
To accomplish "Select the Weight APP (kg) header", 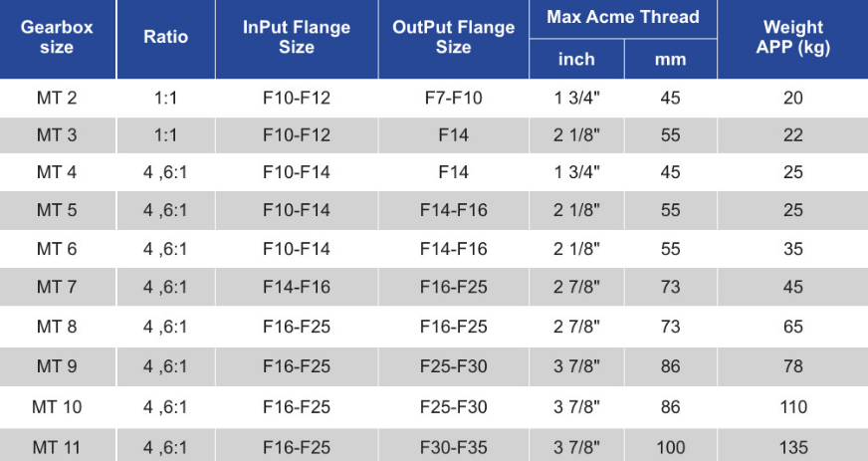I will pos(792,37).
